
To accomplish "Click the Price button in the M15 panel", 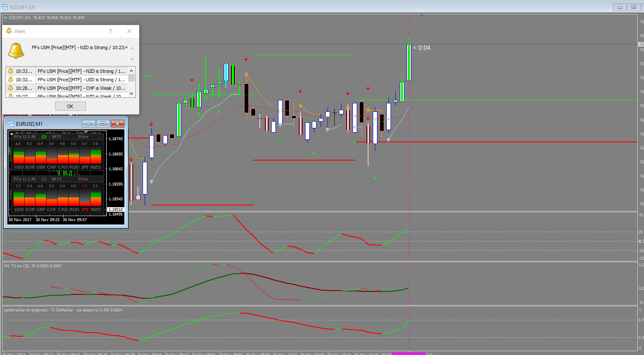I will tap(83, 179).
